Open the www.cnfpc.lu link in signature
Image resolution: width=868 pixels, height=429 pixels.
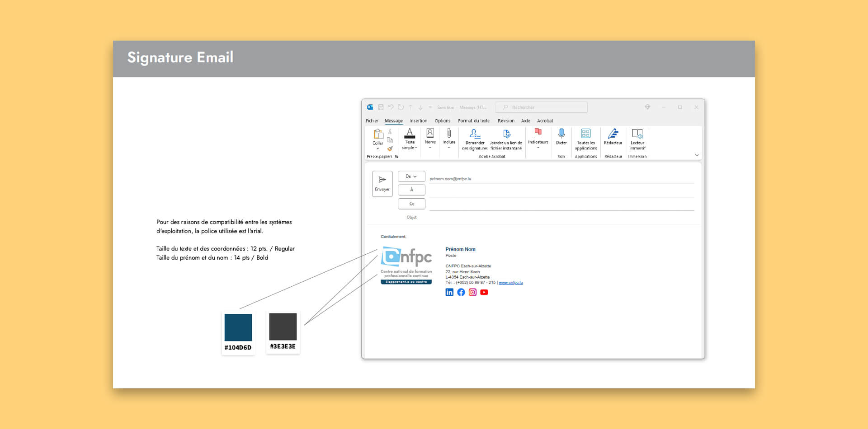pyautogui.click(x=511, y=283)
